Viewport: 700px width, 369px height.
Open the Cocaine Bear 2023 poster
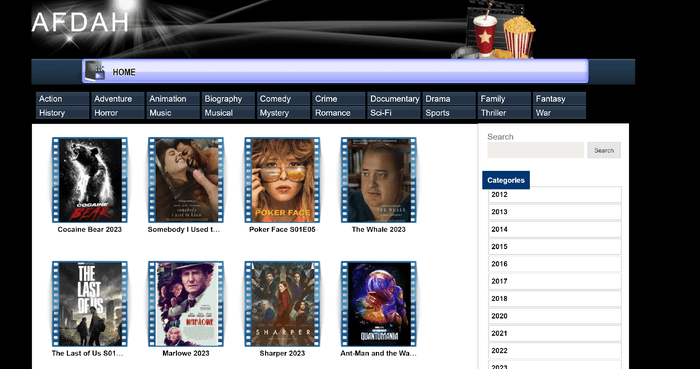(90, 180)
